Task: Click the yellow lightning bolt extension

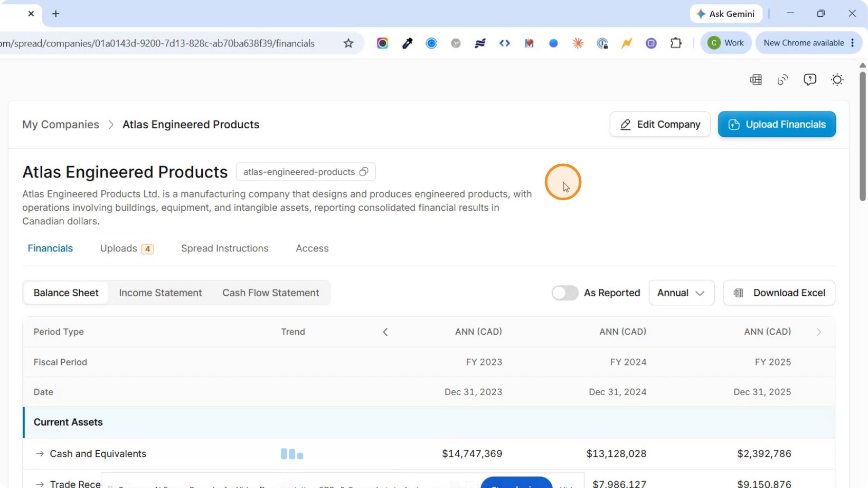Action: (627, 43)
